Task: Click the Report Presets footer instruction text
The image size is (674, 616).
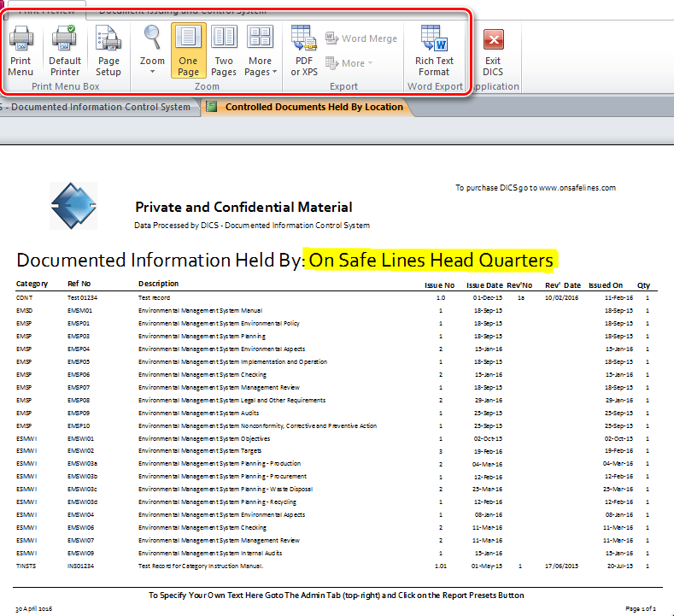Action: point(336,595)
